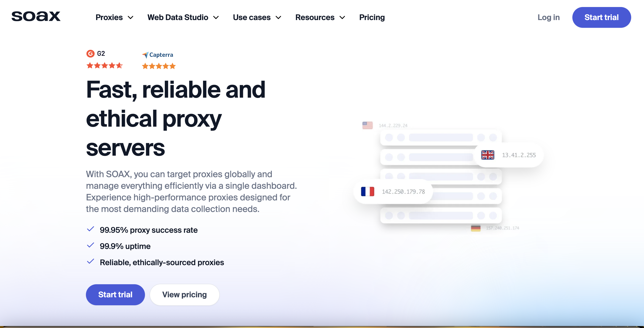Select the G2 review icon
644x328 pixels.
pos(90,53)
